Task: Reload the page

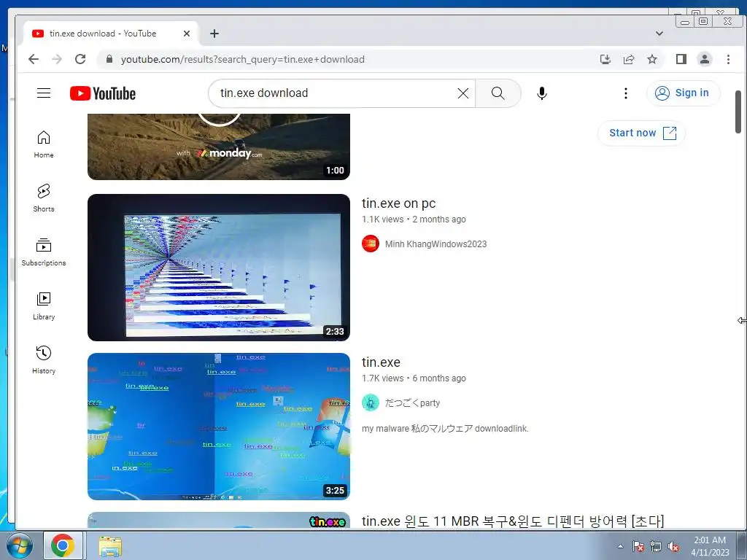Action: click(x=80, y=59)
